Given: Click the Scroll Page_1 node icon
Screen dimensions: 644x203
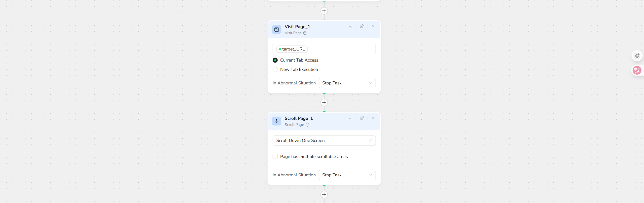Looking at the screenshot, I should (x=276, y=121).
